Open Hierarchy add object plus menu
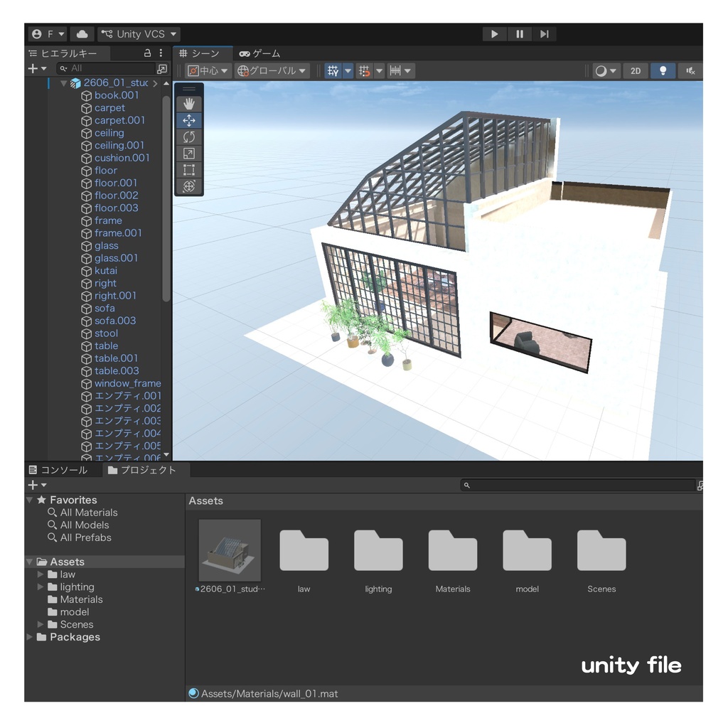The height and width of the screenshot is (728, 728). pos(37,69)
